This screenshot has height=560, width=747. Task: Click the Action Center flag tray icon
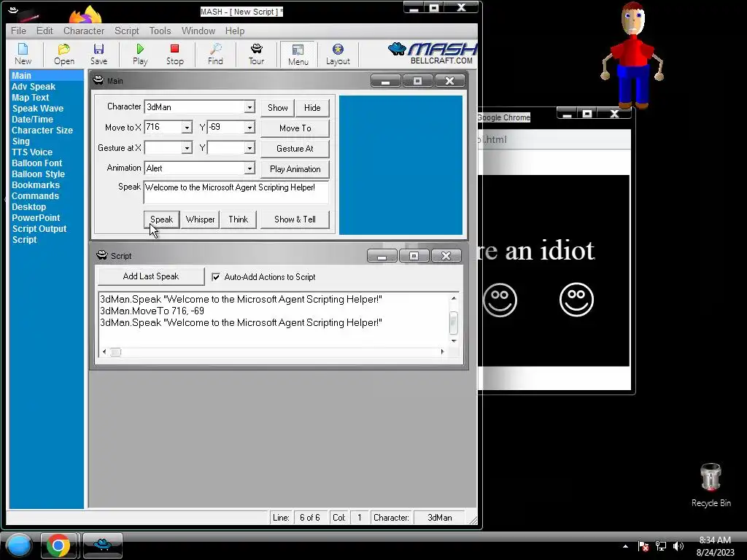643,545
